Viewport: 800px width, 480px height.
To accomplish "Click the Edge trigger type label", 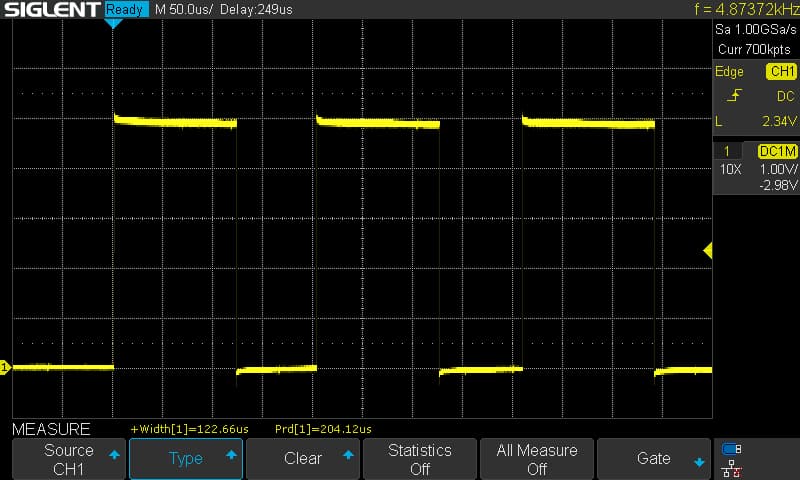I will 729,72.
